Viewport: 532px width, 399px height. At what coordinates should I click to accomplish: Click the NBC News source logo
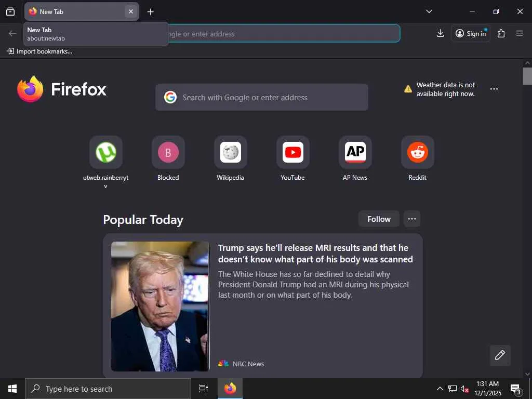(x=223, y=364)
